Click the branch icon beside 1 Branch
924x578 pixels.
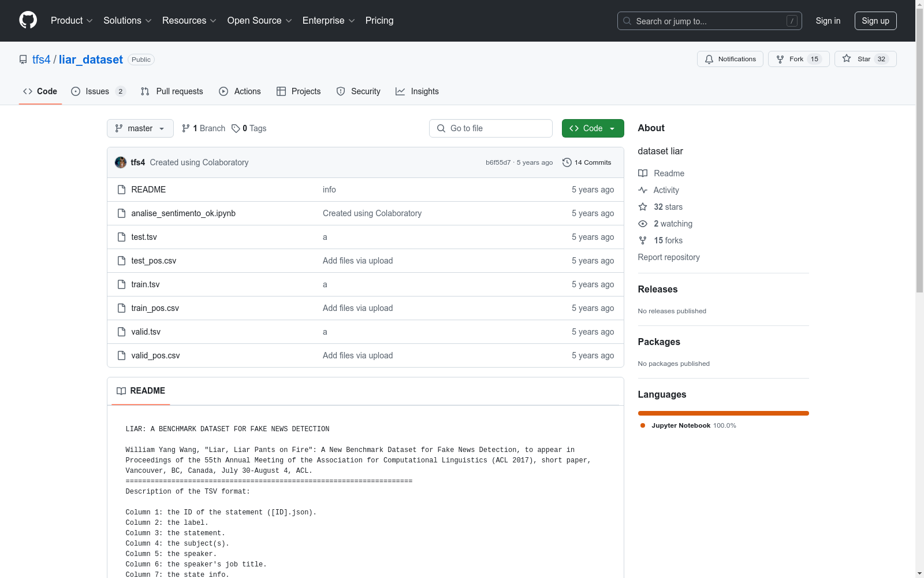pyautogui.click(x=186, y=128)
